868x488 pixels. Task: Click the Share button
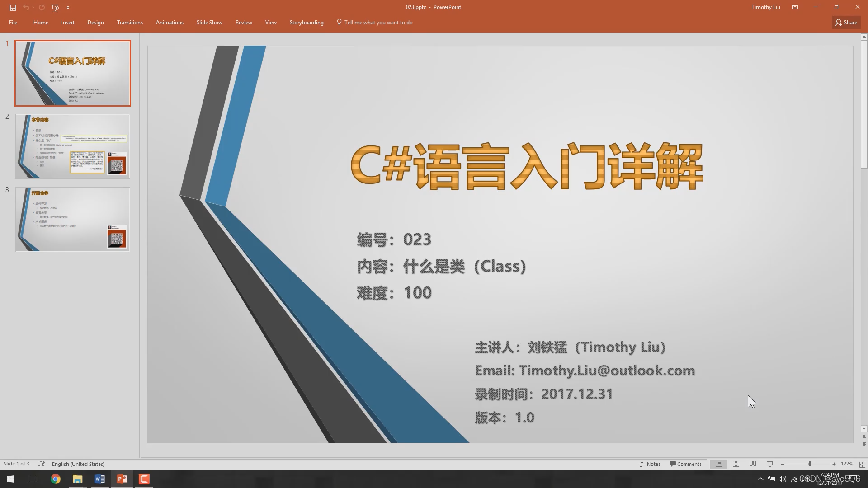(x=846, y=23)
